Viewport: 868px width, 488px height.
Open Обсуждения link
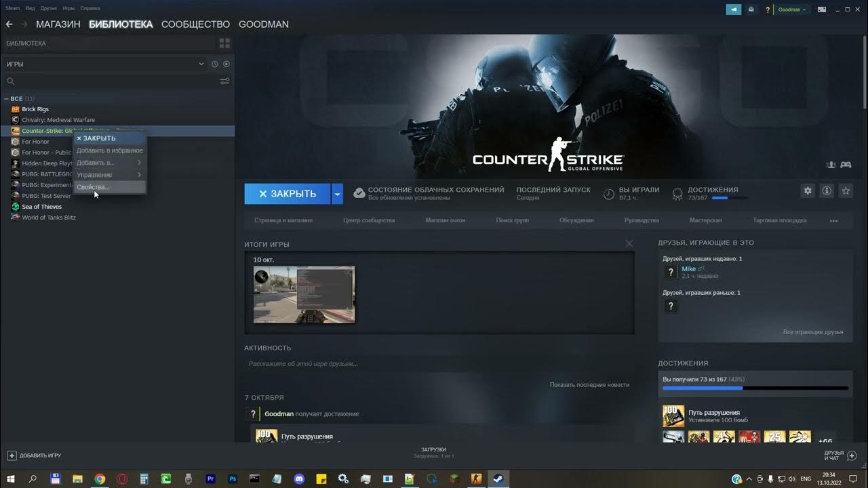click(576, 220)
